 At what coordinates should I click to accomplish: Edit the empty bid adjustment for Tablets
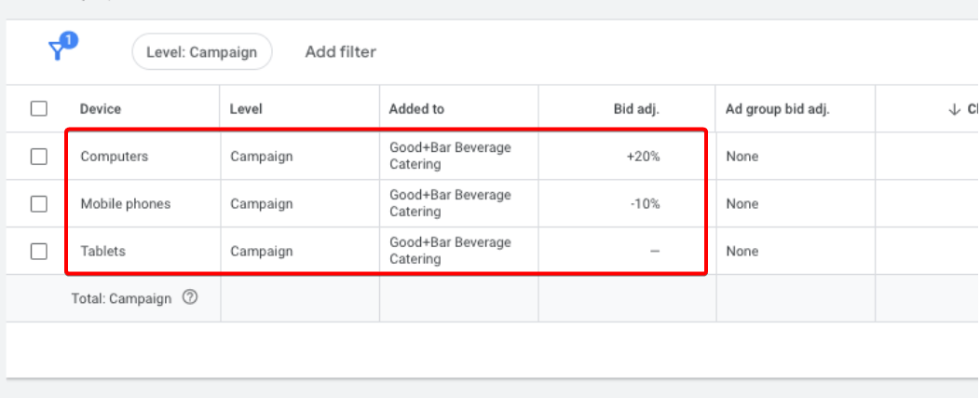pyautogui.click(x=654, y=252)
